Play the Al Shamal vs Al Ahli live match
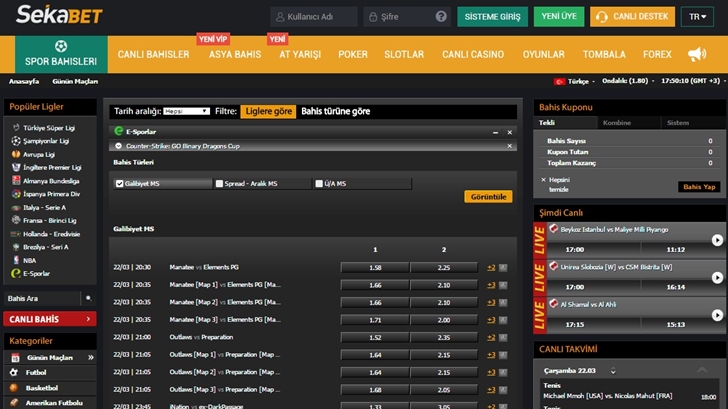 click(x=717, y=315)
